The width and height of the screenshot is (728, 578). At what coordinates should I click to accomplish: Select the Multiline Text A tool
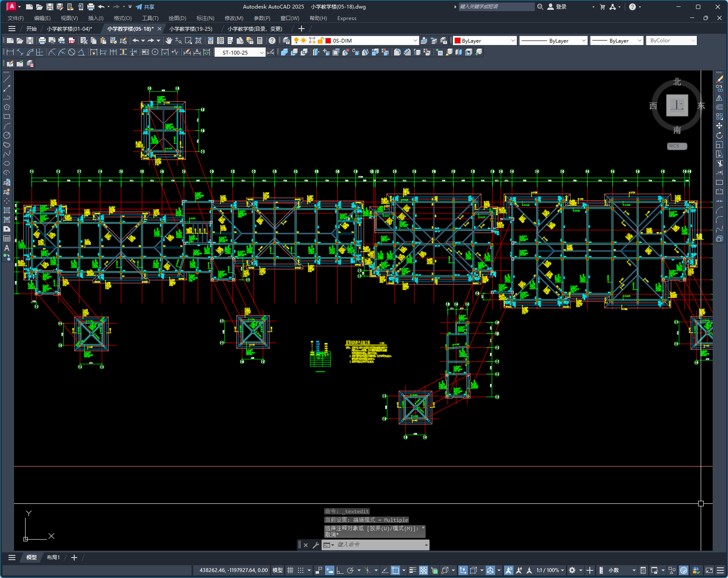pos(7,248)
